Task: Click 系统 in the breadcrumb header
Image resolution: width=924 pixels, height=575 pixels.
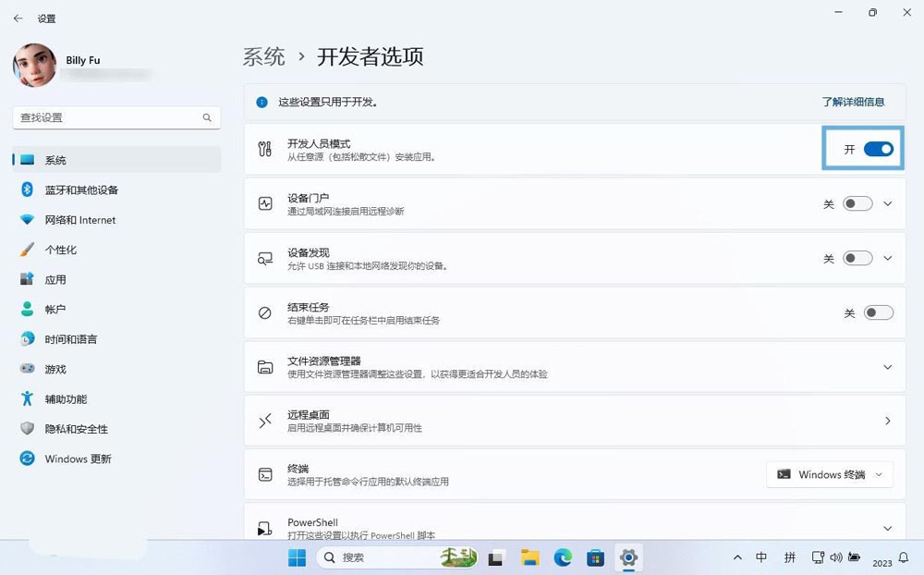Action: [263, 57]
